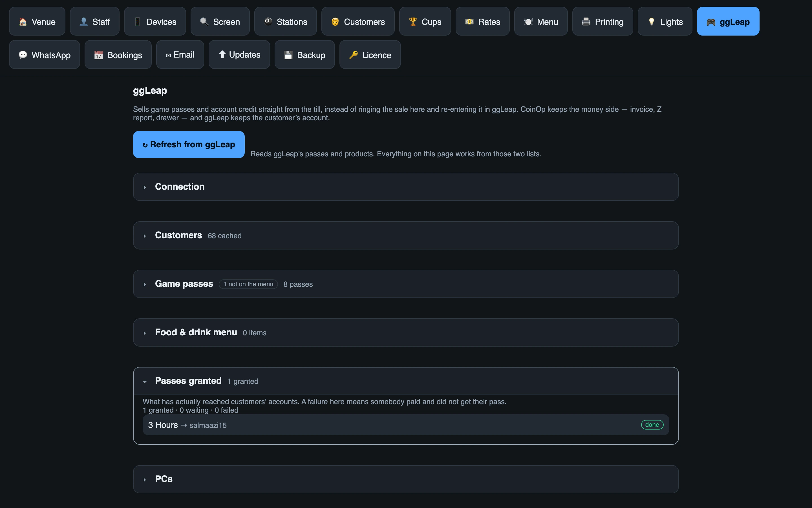Click the ggLeap page heading
The image size is (812, 508).
150,91
